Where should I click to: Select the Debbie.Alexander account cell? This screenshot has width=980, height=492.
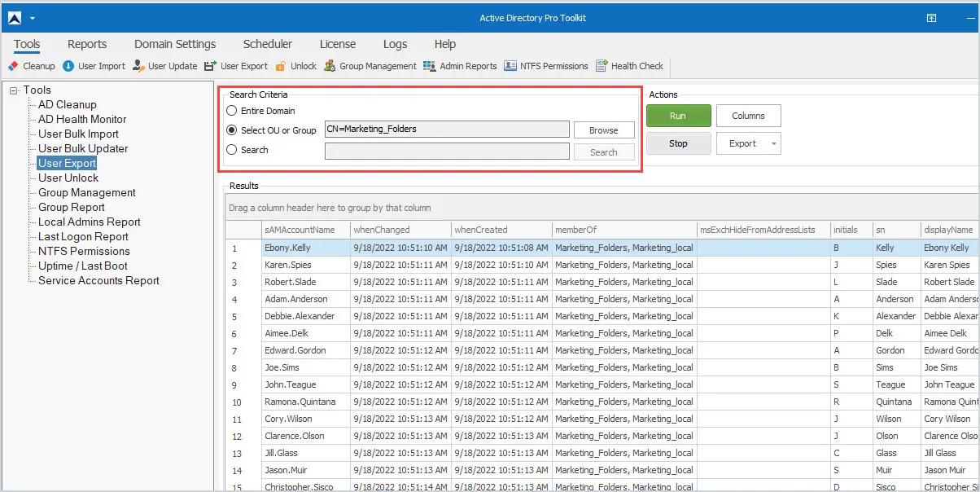306,316
